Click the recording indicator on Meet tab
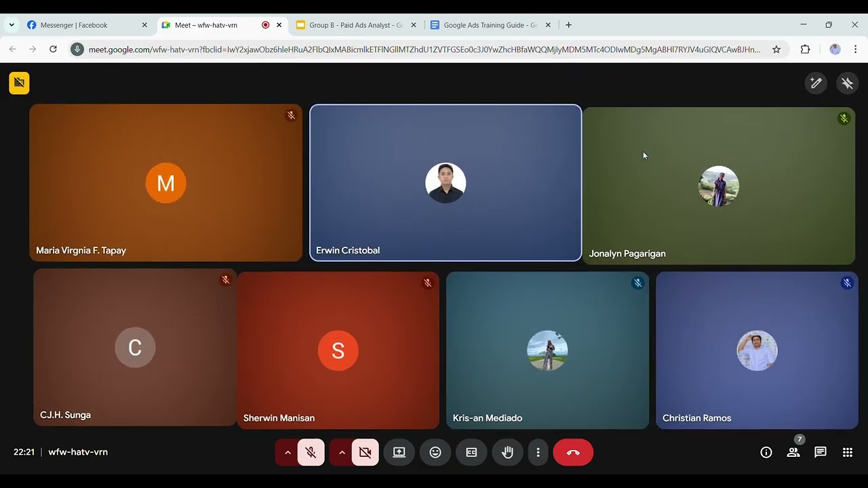This screenshot has height=488, width=868. click(265, 25)
